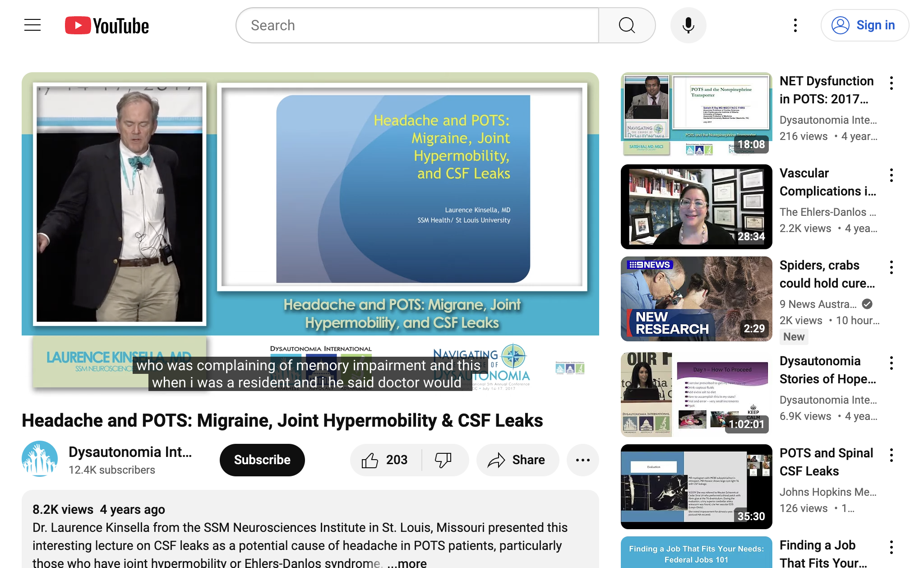Open options for Spiders, crabs video
924x568 pixels.
tap(892, 267)
